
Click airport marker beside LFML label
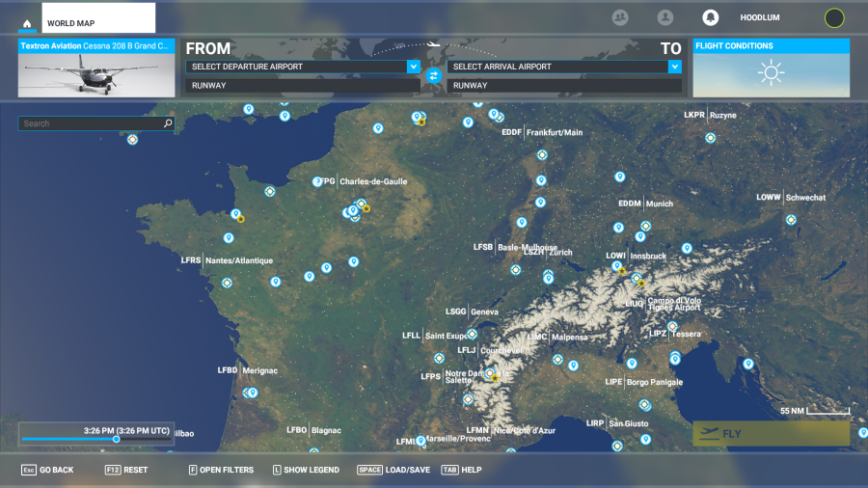tap(420, 441)
